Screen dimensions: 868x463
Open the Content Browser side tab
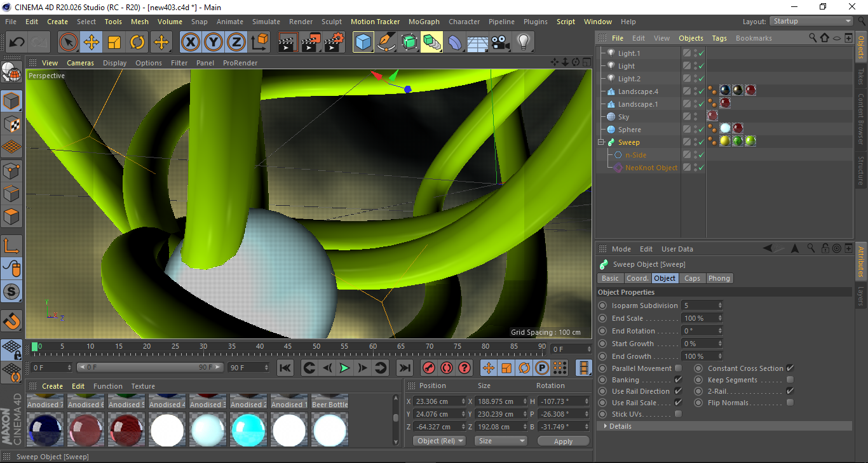(861, 119)
